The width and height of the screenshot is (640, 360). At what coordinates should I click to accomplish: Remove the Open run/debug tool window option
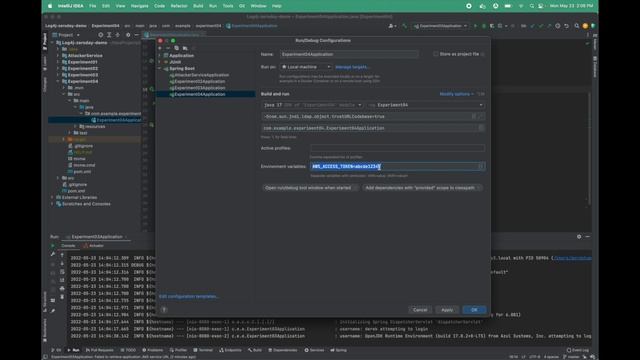point(355,188)
